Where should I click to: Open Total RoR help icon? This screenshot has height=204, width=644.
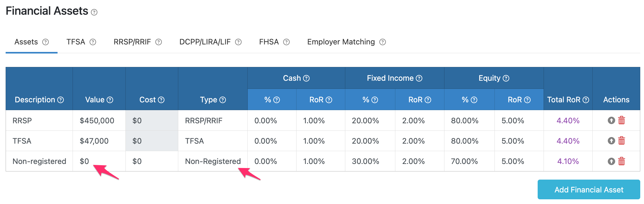[586, 100]
